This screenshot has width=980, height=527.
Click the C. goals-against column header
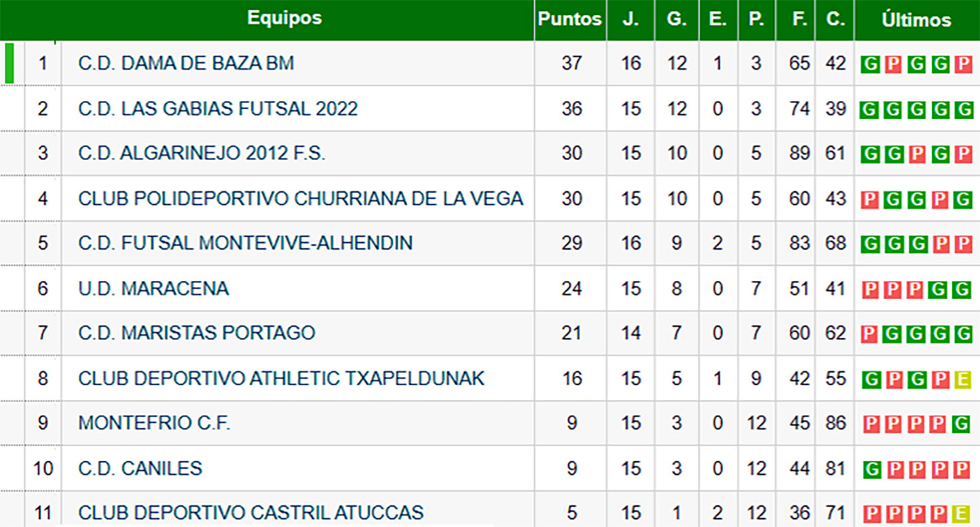pos(835,20)
